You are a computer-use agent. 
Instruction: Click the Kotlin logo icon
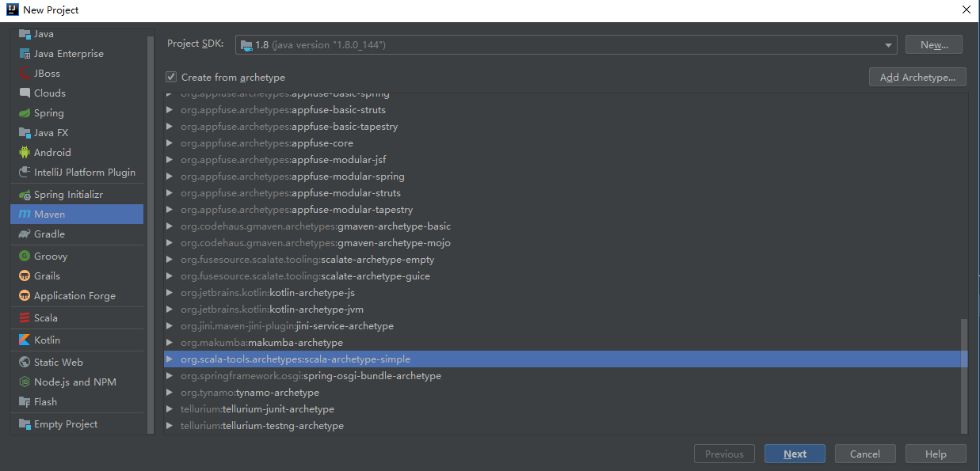pos(24,340)
